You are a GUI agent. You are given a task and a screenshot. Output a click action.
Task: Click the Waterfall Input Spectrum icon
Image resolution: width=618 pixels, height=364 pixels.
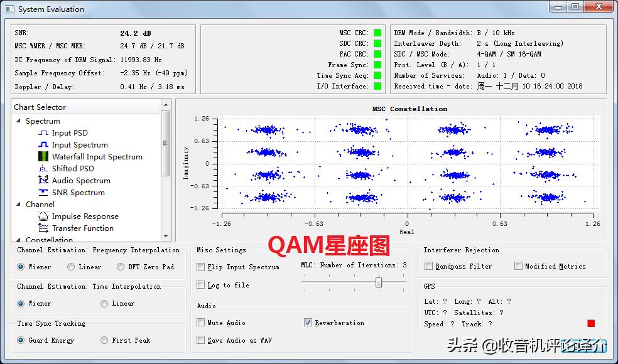coord(43,157)
